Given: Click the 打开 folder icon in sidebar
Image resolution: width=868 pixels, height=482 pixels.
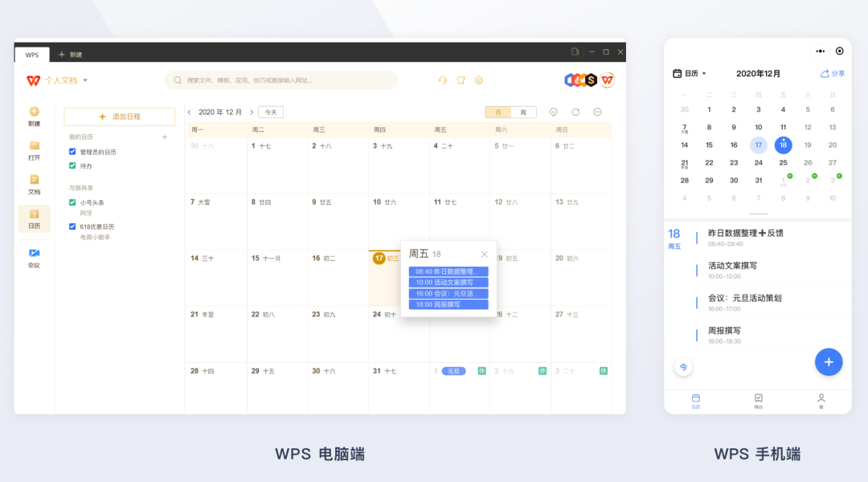Looking at the screenshot, I should (x=34, y=145).
